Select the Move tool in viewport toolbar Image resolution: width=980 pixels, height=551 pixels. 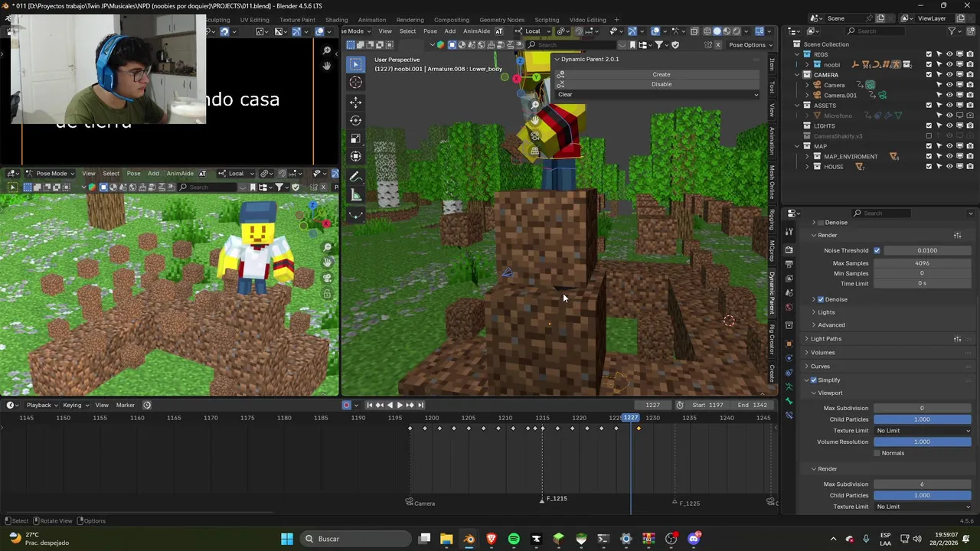[x=355, y=102]
